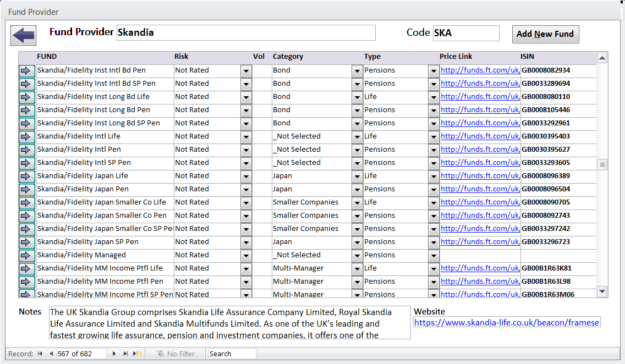Expand Type dropdown for Skandia/Fidelity Japan Life
This screenshot has width=625, height=364.
coord(434,177)
